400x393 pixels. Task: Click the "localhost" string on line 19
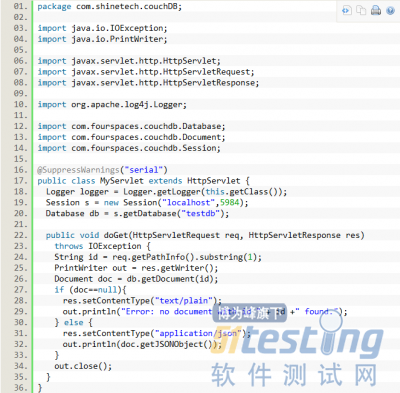coord(188,203)
